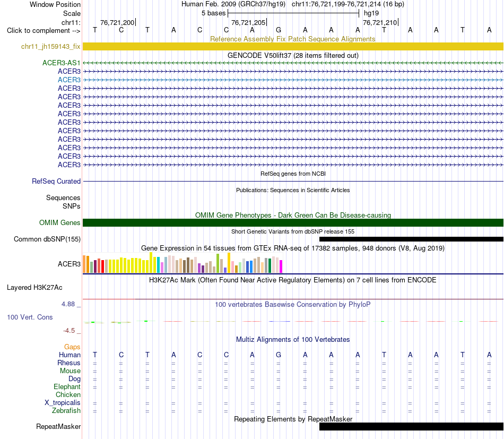Click the OMIM Genes track label
The image size is (504, 439).
[59, 222]
